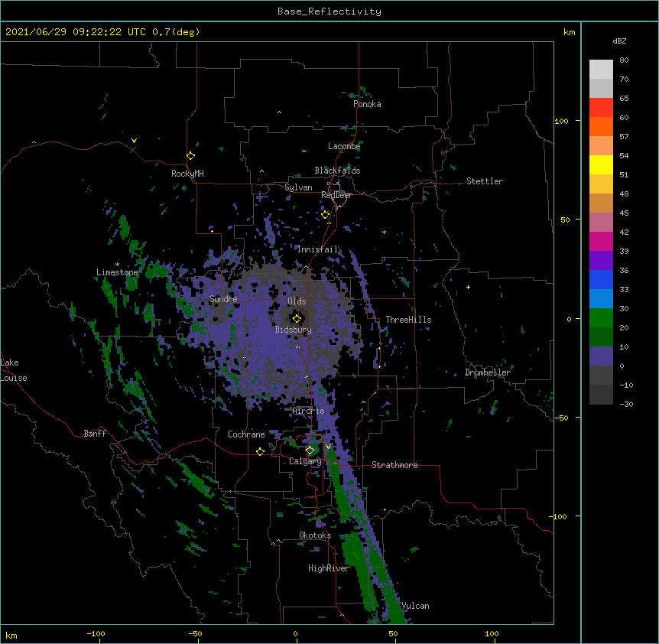The image size is (659, 644).
Task: Click the Olds town label
Action: pos(297,301)
